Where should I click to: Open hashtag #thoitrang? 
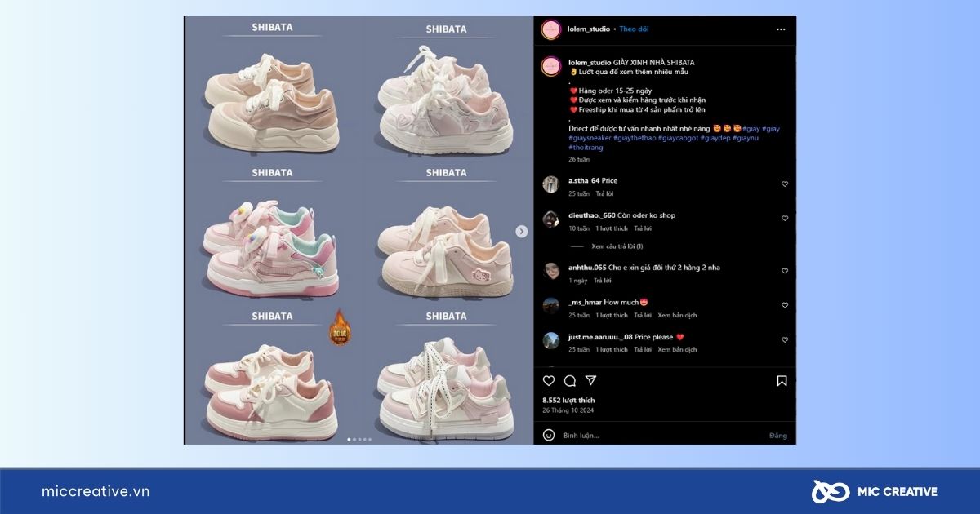pyautogui.click(x=585, y=147)
